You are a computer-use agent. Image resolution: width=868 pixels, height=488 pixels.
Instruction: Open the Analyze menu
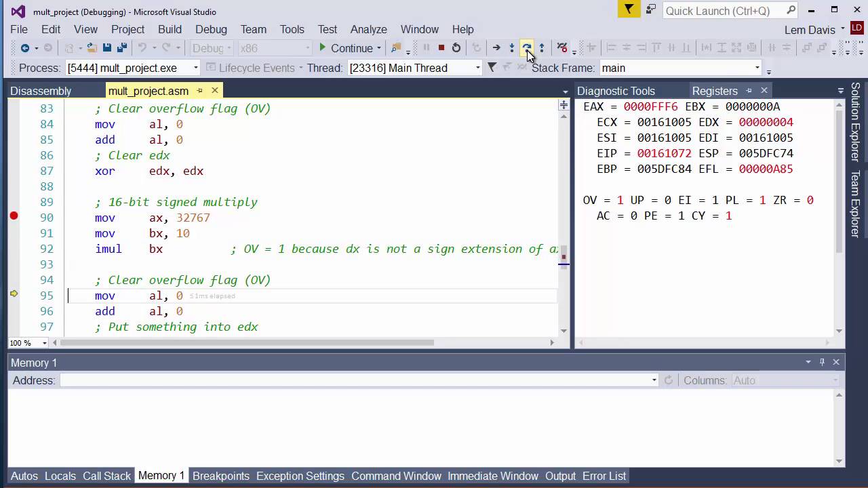(x=368, y=29)
